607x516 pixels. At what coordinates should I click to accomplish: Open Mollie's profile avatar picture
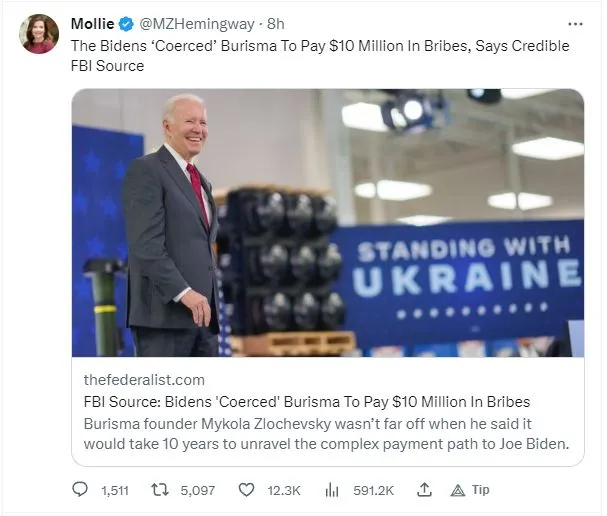(x=39, y=33)
